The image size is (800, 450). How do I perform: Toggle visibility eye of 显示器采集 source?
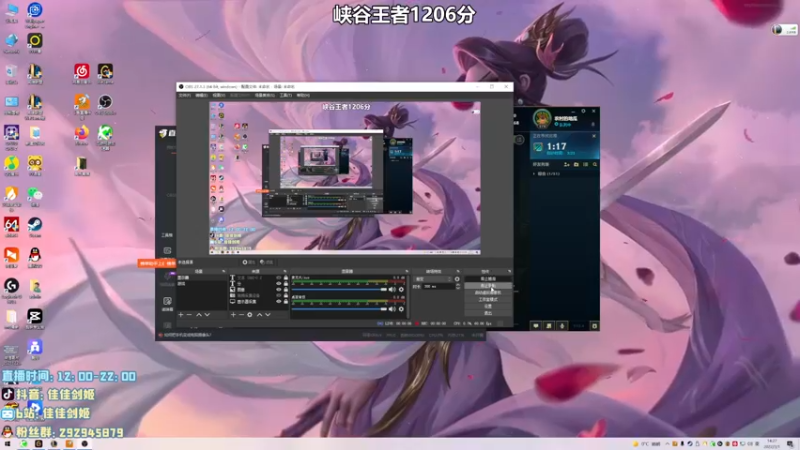point(279,301)
